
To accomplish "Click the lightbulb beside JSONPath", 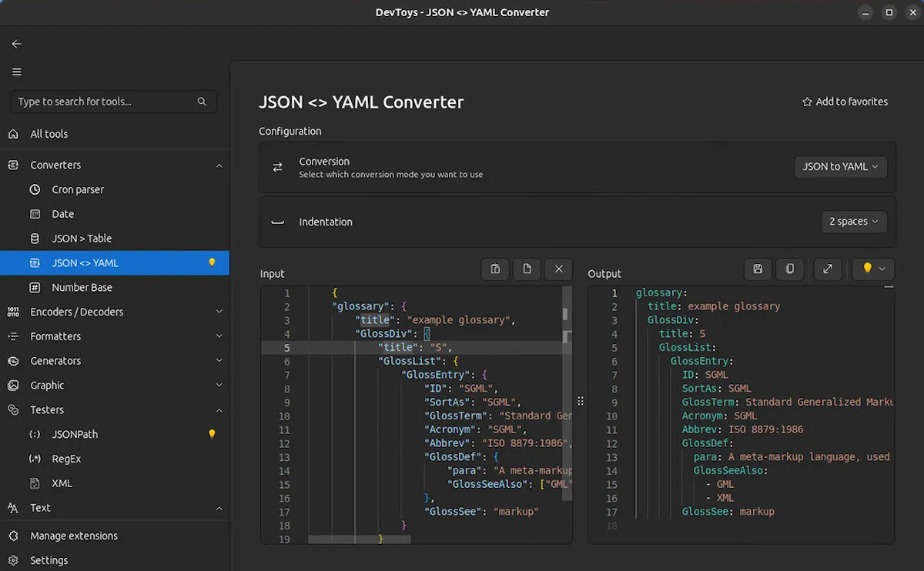I will [212, 434].
